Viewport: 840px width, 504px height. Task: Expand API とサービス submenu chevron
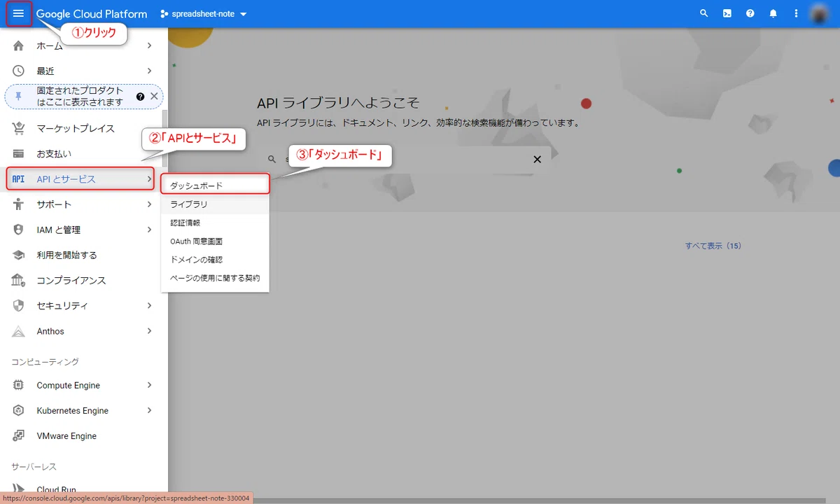point(149,179)
